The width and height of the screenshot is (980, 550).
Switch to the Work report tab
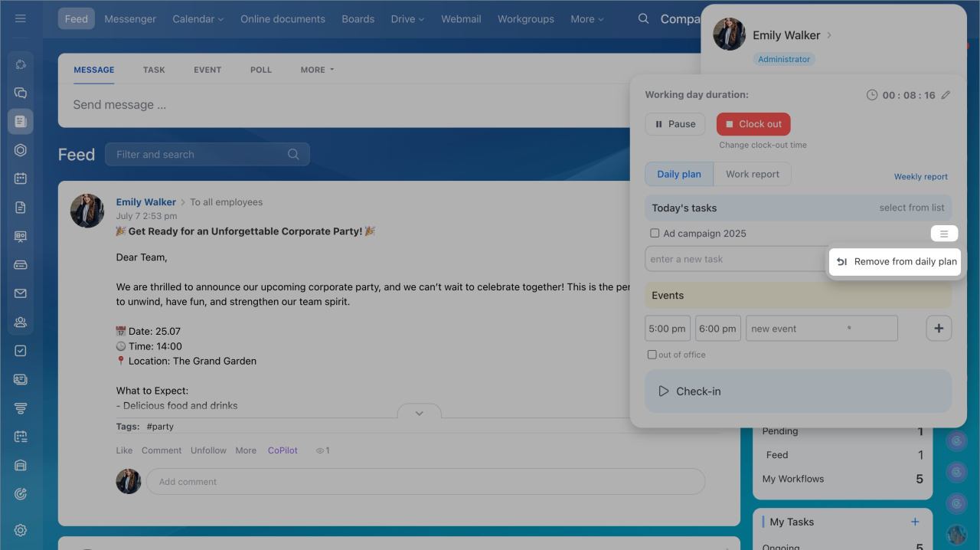752,174
